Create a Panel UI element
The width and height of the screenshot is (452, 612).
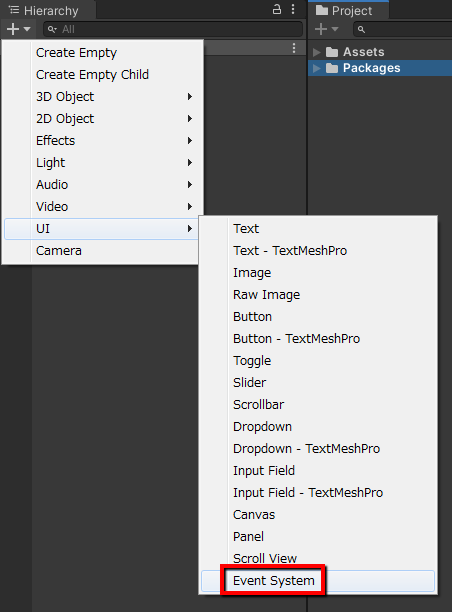[x=318, y=537]
